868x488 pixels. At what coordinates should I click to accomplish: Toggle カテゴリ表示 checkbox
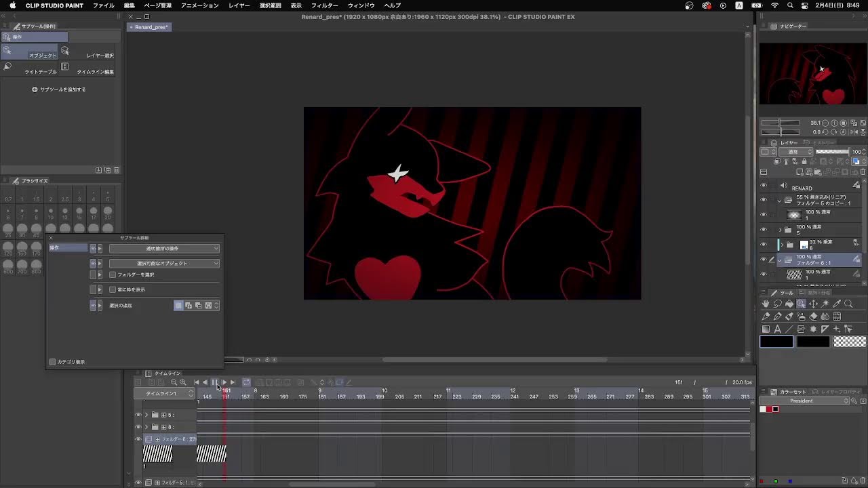pyautogui.click(x=52, y=362)
